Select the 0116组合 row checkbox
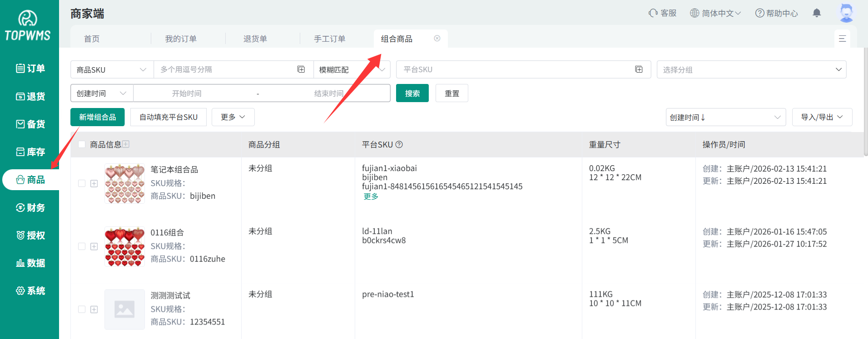The width and height of the screenshot is (868, 339). (82, 246)
